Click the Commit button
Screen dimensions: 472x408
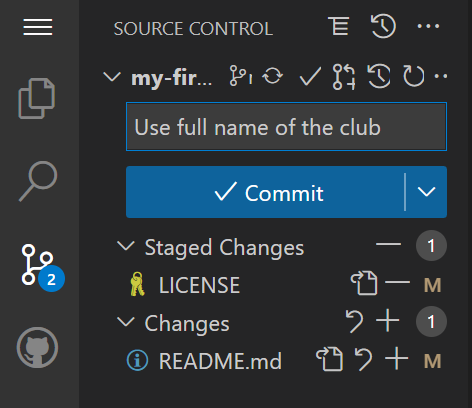[x=265, y=192]
